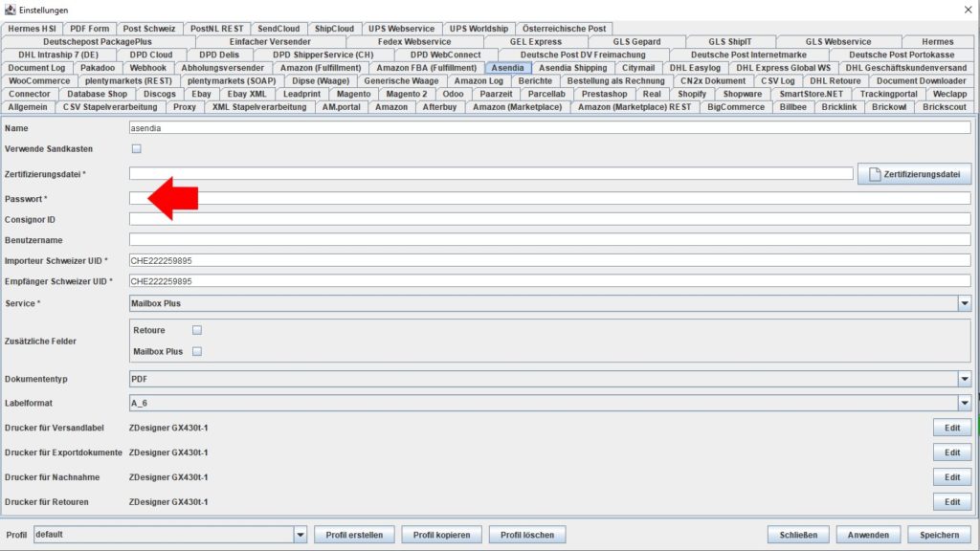
Task: Open the Document Downloader tab
Action: 921,80
